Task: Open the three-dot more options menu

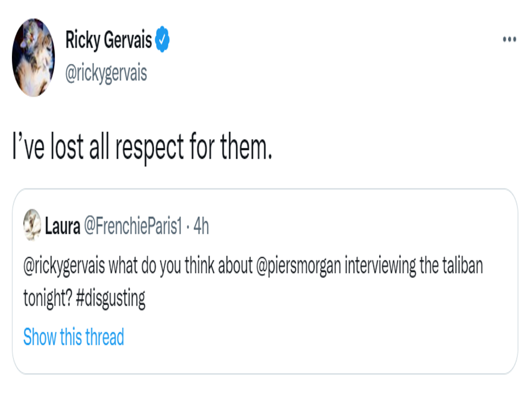Action: coord(509,40)
